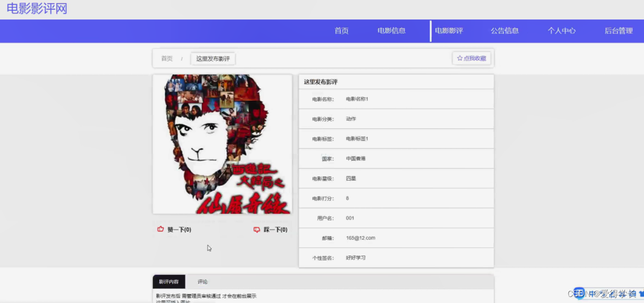This screenshot has height=303, width=644.
Task: Click the thumbs-down dislike icon
Action: point(257,230)
